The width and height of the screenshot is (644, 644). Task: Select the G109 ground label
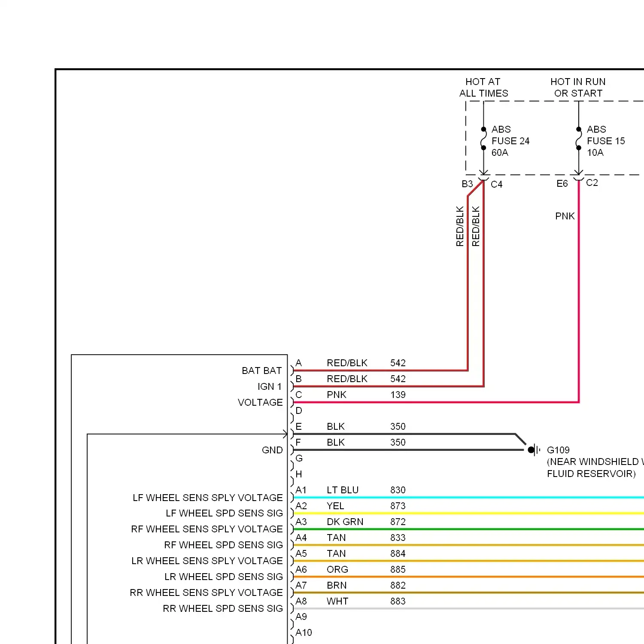(558, 450)
